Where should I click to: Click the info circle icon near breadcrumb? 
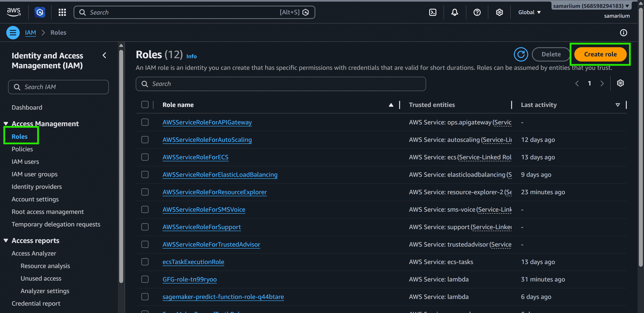click(623, 33)
